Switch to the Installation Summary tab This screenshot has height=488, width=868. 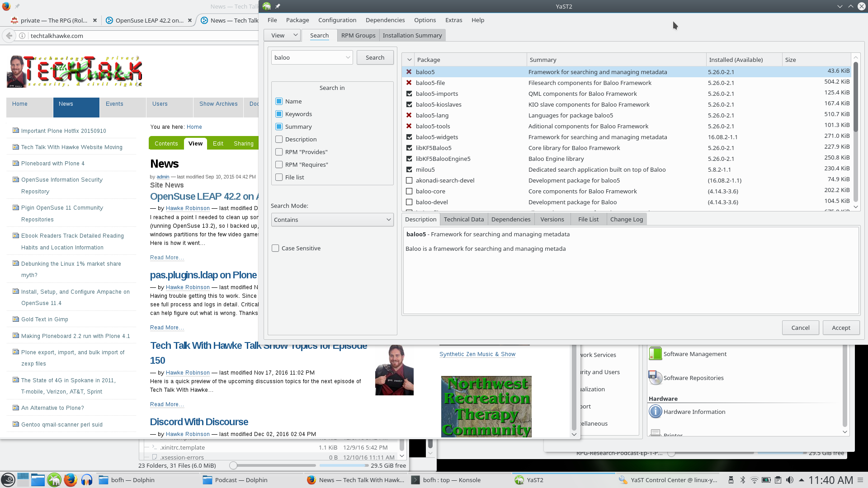pyautogui.click(x=412, y=35)
